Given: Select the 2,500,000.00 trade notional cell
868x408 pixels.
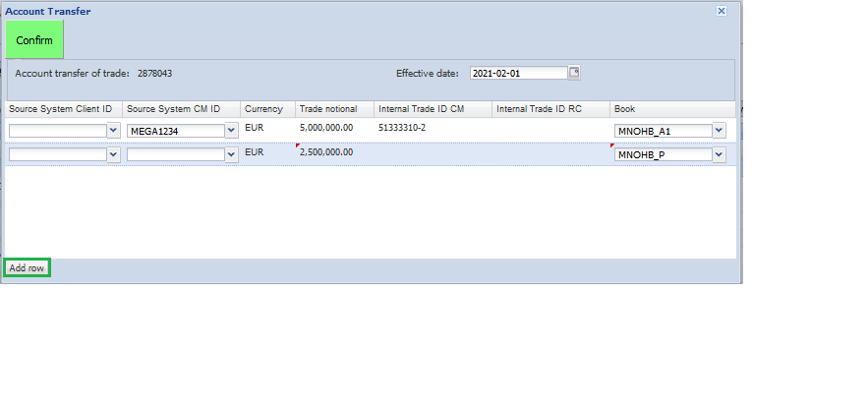Looking at the screenshot, I should (x=326, y=153).
